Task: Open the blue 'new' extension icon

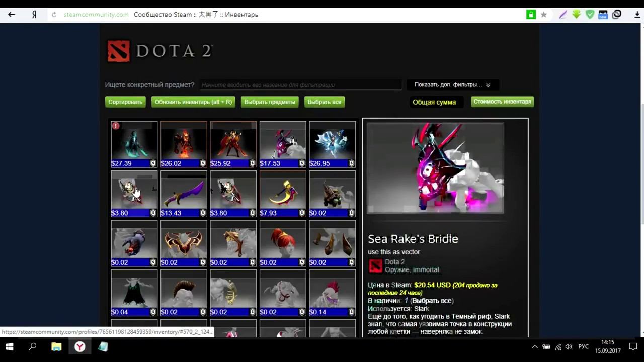Action: pos(603,15)
